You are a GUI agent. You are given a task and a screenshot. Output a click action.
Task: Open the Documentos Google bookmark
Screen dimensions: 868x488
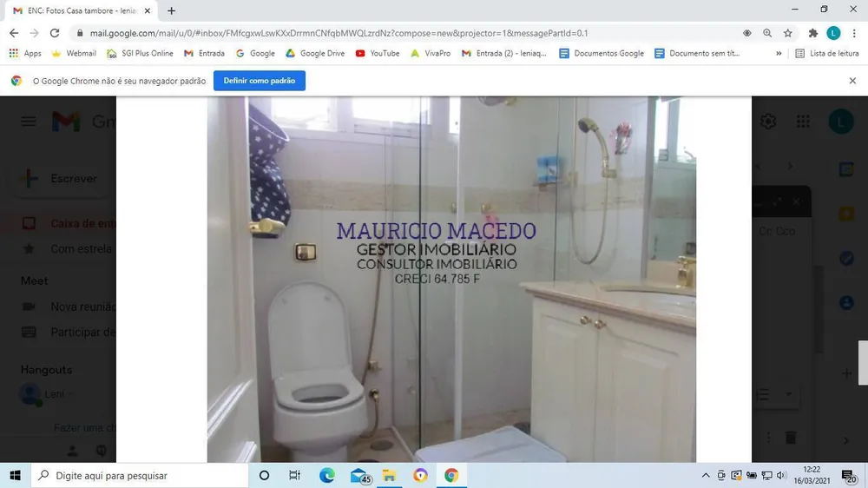[602, 53]
